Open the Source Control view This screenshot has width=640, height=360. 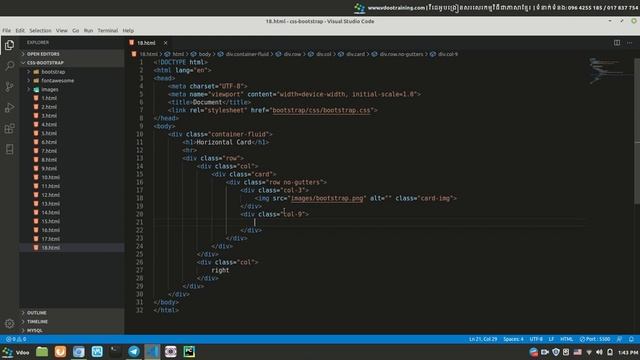(x=9, y=87)
